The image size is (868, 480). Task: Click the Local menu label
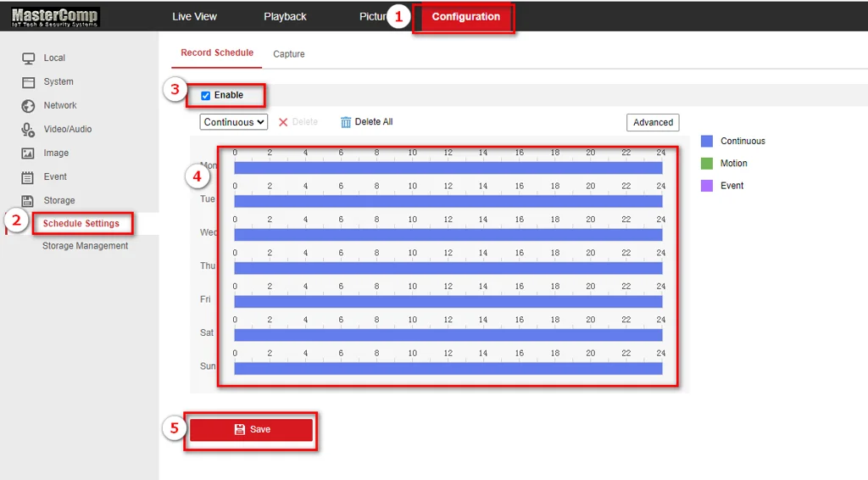(54, 59)
